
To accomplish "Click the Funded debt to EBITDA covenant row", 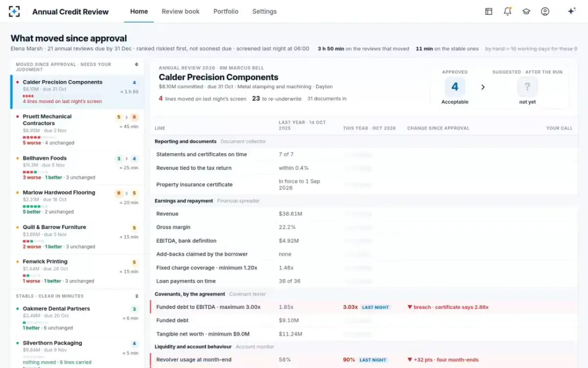I will [364, 307].
